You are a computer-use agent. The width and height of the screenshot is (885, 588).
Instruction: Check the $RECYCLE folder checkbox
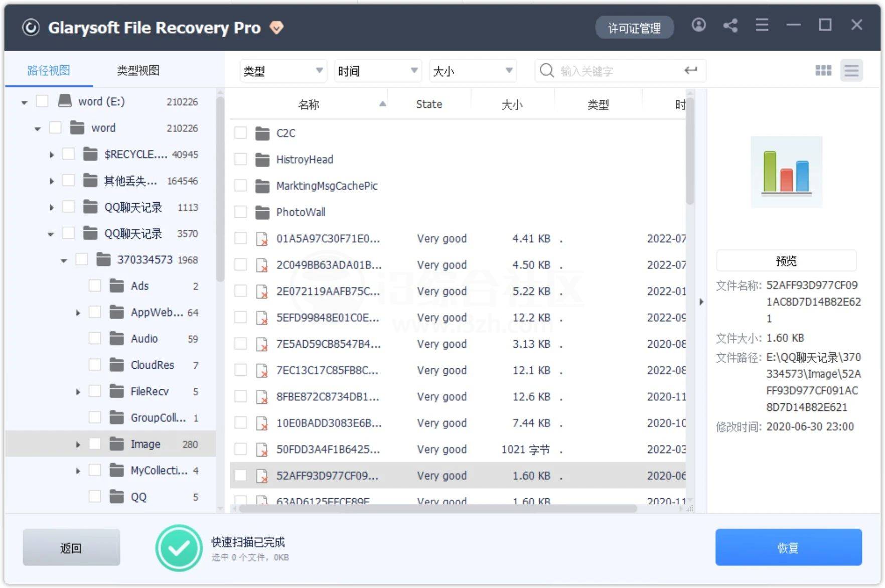68,154
